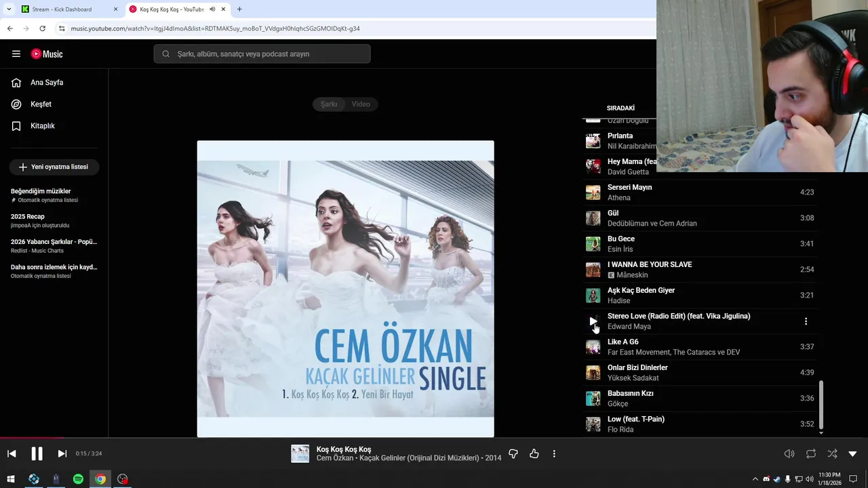Open Spotify from the taskbar
Viewport: 868px width, 488px height.
(x=78, y=479)
